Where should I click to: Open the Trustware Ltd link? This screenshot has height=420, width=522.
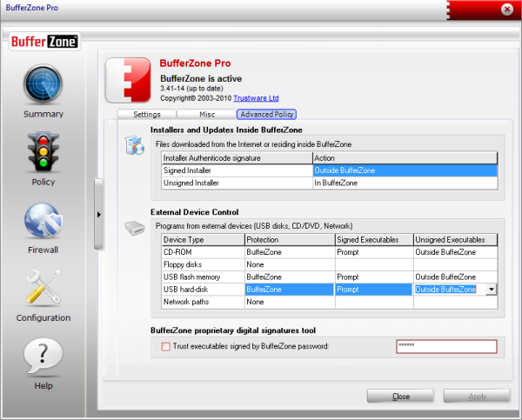(256, 98)
